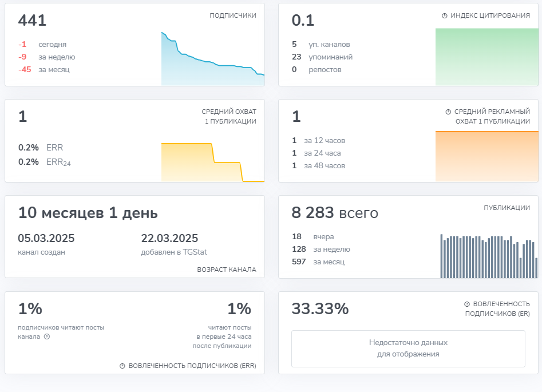The image size is (542, 392).
Task: Select the yellow average reach chart
Action: [212, 162]
